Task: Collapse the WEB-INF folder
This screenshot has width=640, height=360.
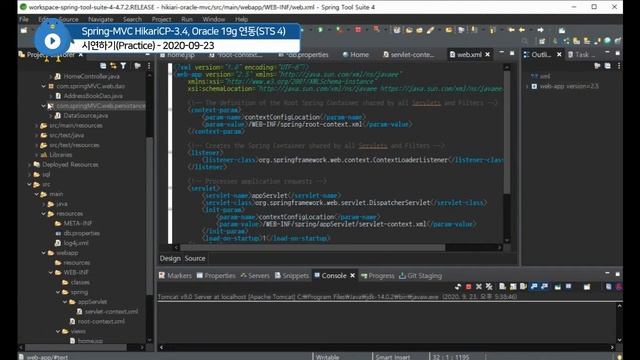Action: click(x=51, y=272)
